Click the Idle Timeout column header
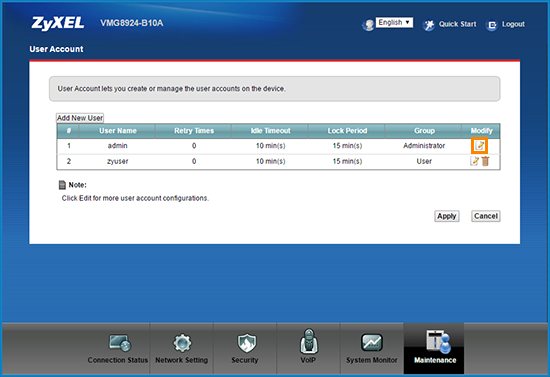 270,131
